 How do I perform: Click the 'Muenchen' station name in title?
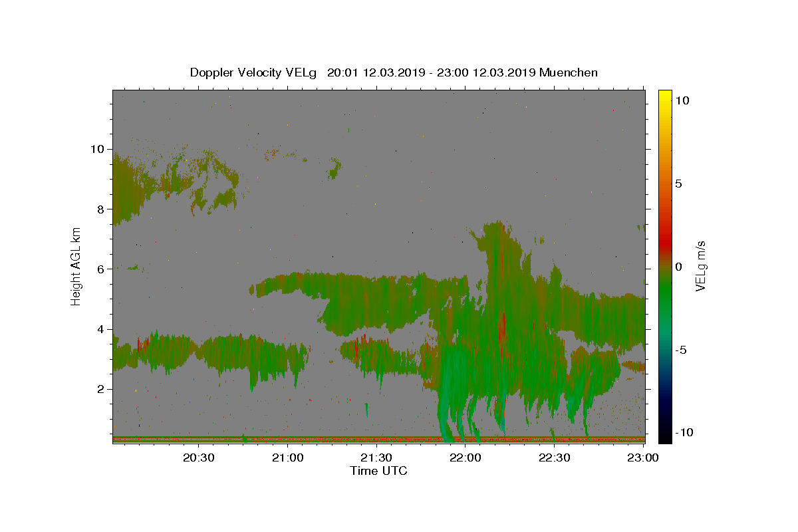coord(569,72)
